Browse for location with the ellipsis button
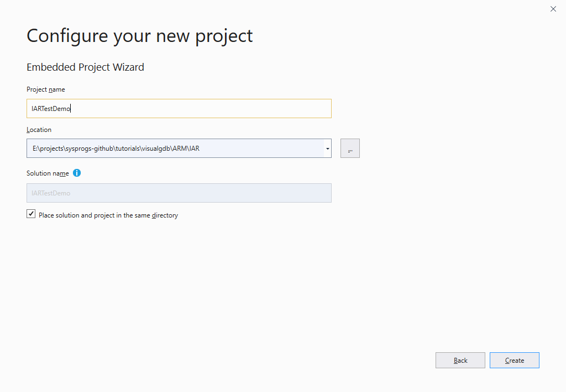Viewport: 566px width, 392px height. [x=350, y=148]
